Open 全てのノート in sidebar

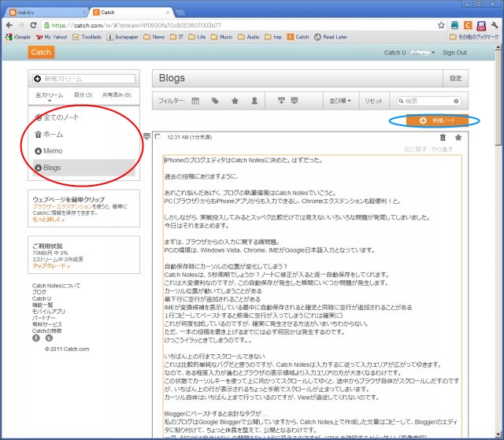click(x=83, y=117)
